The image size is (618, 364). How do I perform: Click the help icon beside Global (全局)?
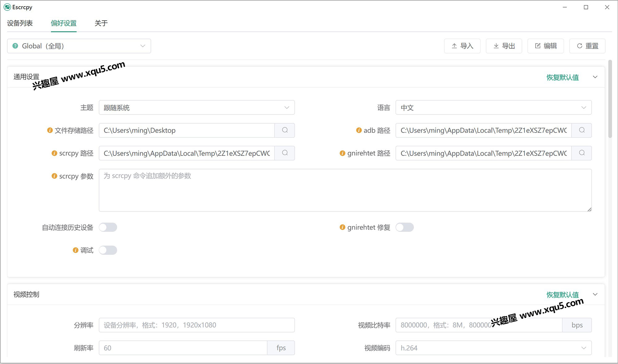(x=15, y=46)
